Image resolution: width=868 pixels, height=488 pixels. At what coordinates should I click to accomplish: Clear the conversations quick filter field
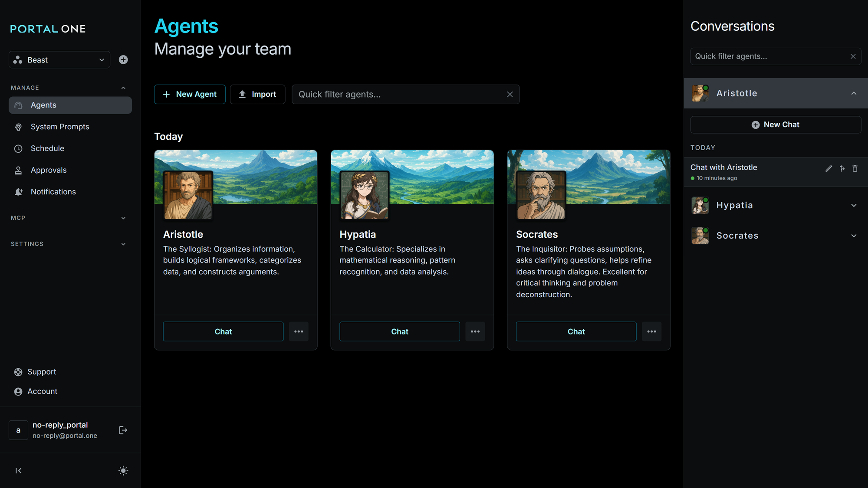click(x=853, y=56)
